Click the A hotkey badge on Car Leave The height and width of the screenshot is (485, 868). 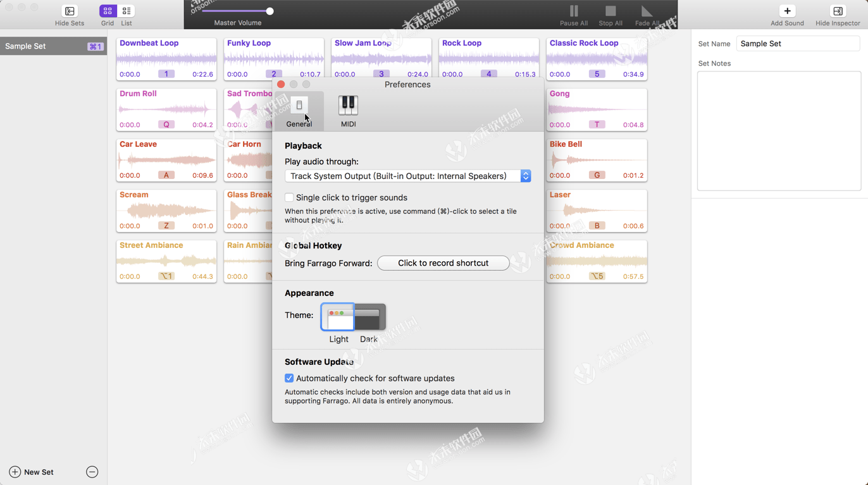coord(166,175)
